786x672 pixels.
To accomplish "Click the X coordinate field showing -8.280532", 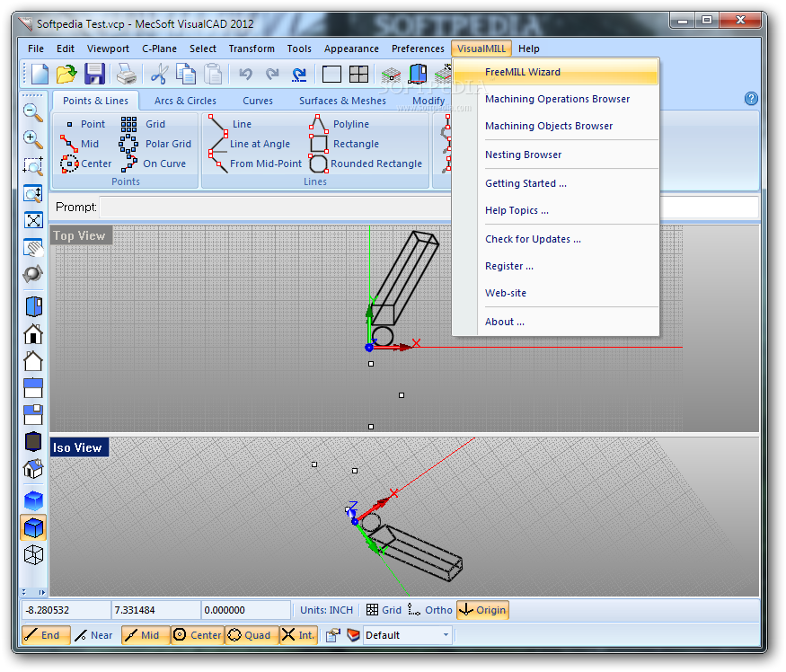I will click(x=66, y=610).
